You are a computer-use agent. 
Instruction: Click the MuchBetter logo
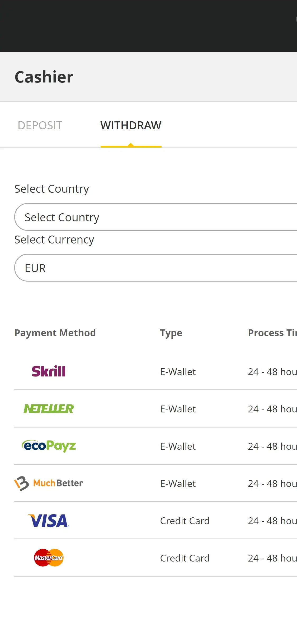pyautogui.click(x=49, y=483)
